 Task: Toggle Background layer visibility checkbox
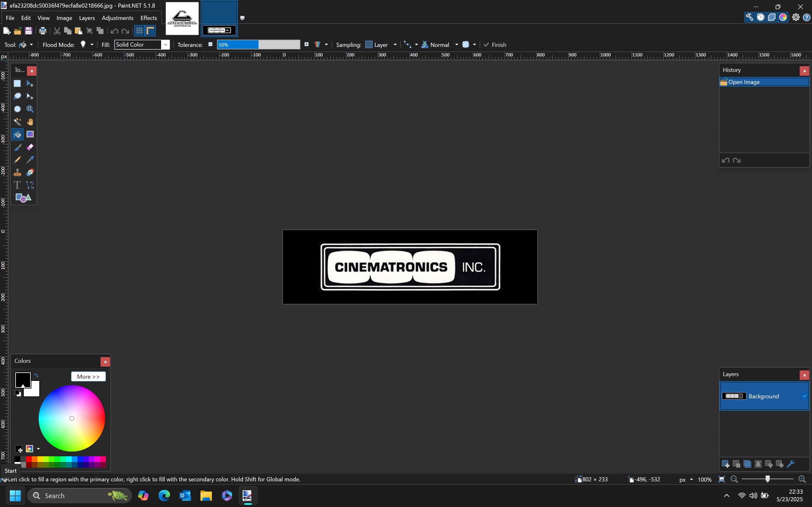click(x=804, y=396)
